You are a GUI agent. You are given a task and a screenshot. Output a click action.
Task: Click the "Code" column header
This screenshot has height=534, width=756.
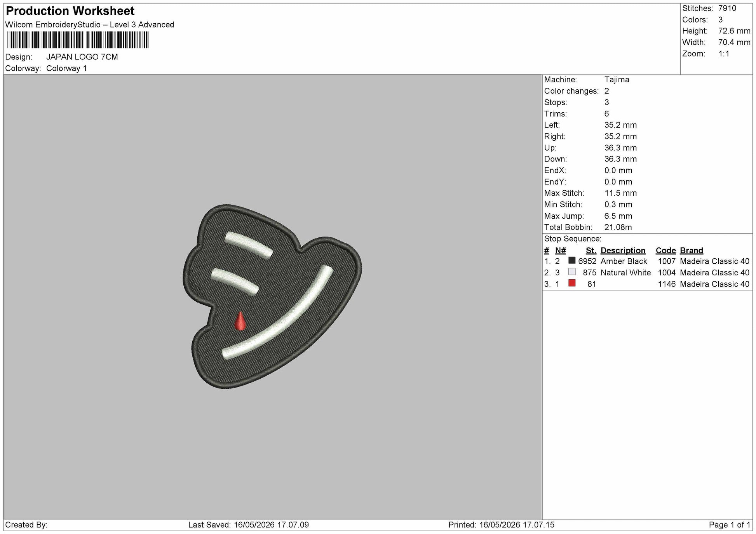point(665,250)
